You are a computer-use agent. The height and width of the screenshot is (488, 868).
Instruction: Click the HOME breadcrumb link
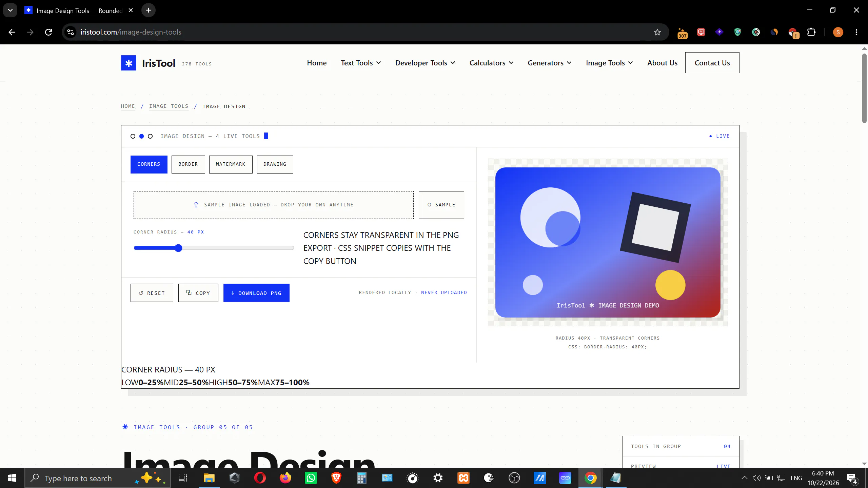[x=128, y=106]
